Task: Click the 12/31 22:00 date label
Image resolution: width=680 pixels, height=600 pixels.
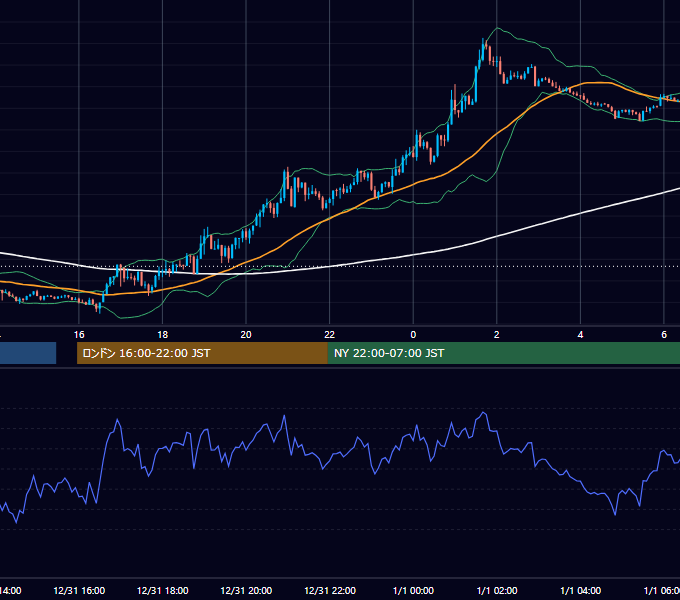Action: coord(330,591)
